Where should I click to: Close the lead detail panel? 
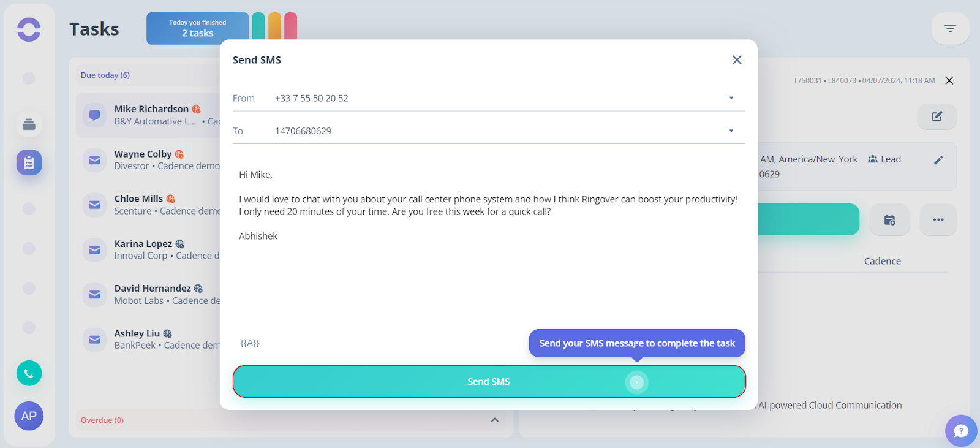[x=949, y=80]
